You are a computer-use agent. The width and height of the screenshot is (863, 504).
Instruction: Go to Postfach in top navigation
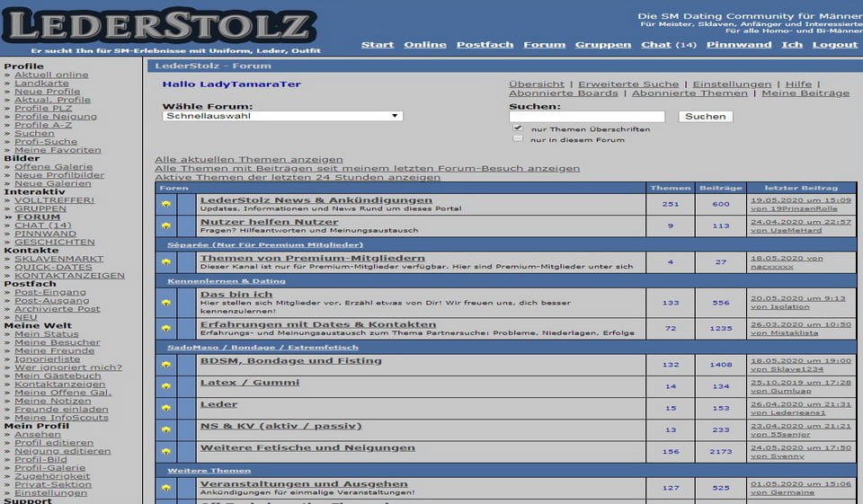[x=485, y=44]
